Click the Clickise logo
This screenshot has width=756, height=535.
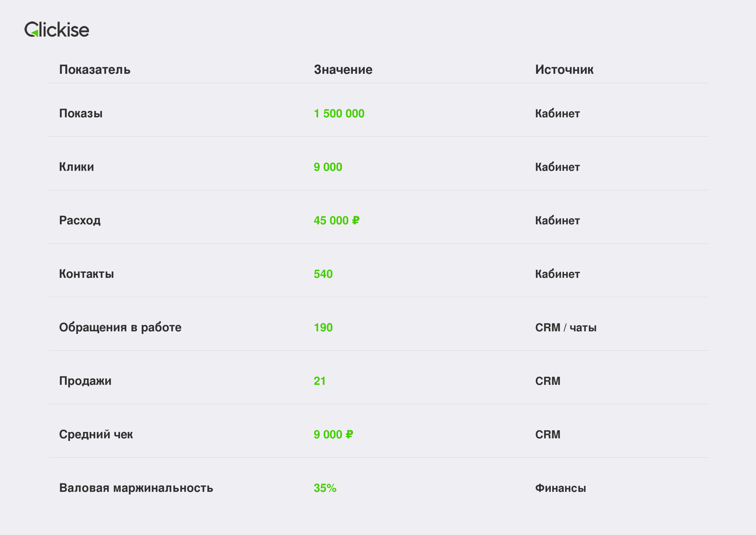56,29
